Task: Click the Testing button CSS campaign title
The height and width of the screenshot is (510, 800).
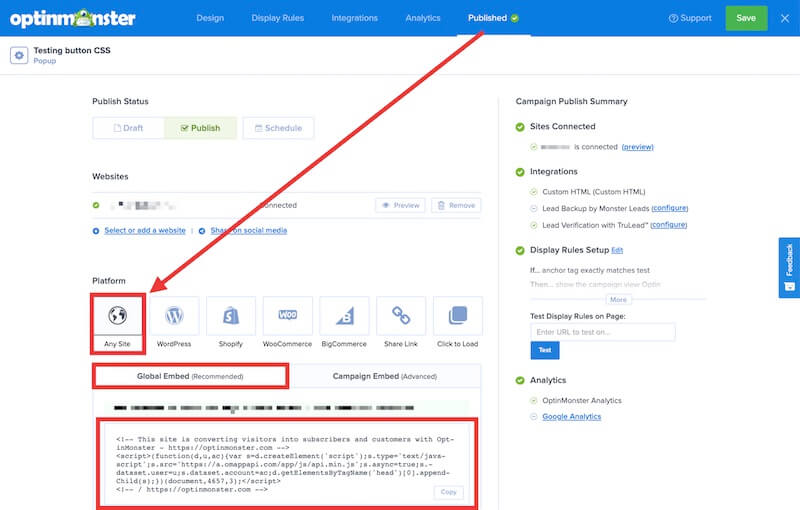Action: click(x=72, y=50)
